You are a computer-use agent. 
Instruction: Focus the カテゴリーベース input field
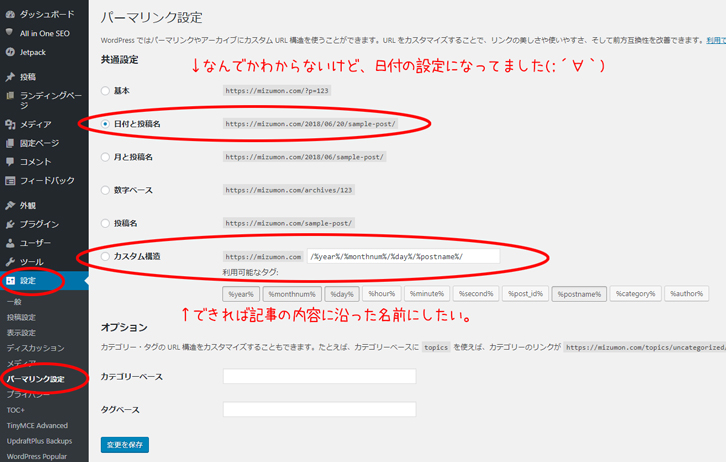tap(319, 376)
